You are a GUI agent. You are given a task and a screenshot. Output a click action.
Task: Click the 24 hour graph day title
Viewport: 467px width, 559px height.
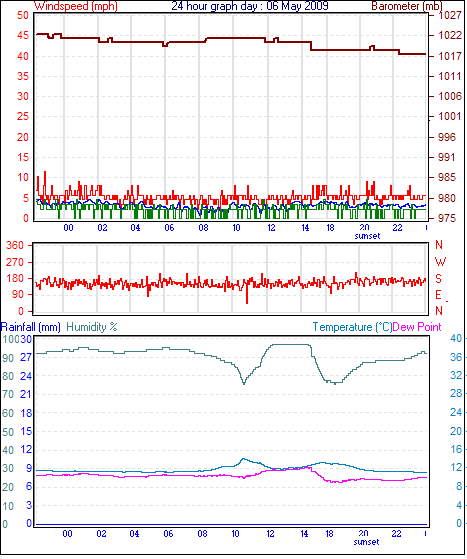(250, 6)
